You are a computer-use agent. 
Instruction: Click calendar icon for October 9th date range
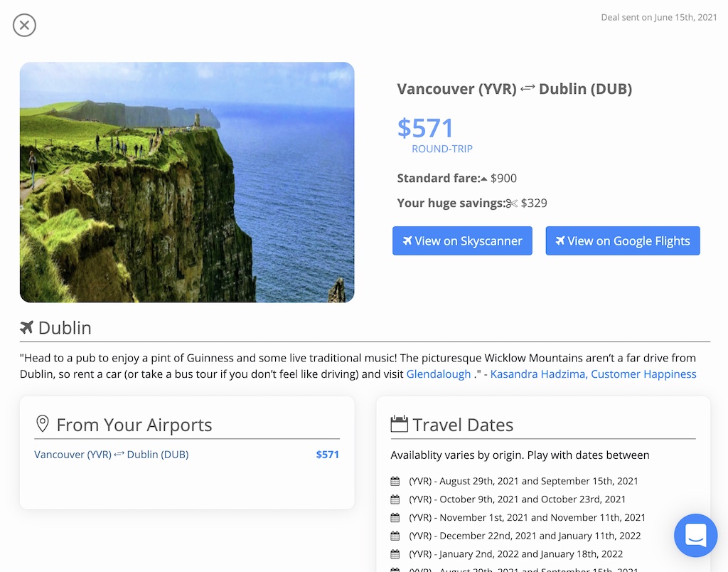(x=395, y=499)
